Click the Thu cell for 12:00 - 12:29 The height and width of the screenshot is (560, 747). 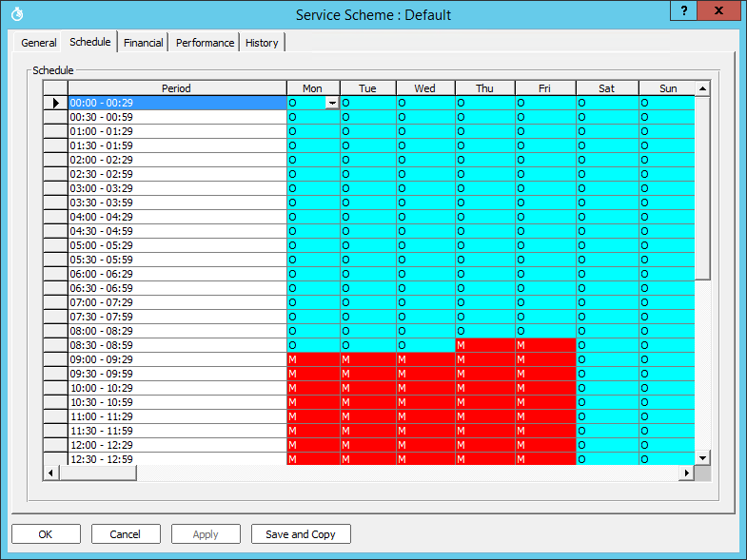click(x=485, y=445)
